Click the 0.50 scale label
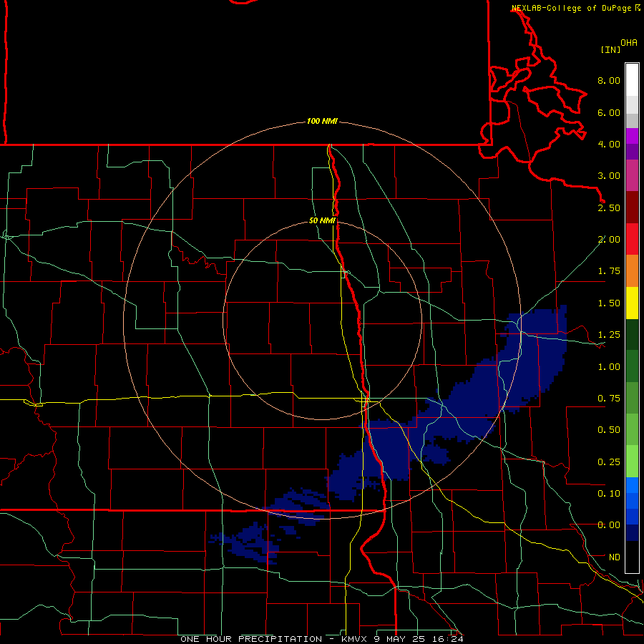 609,429
